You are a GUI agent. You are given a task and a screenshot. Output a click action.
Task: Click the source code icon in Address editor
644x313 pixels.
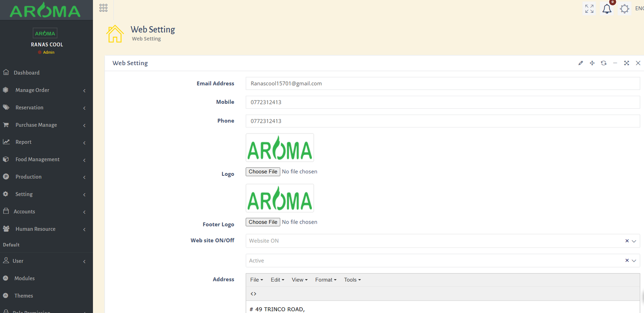253,294
